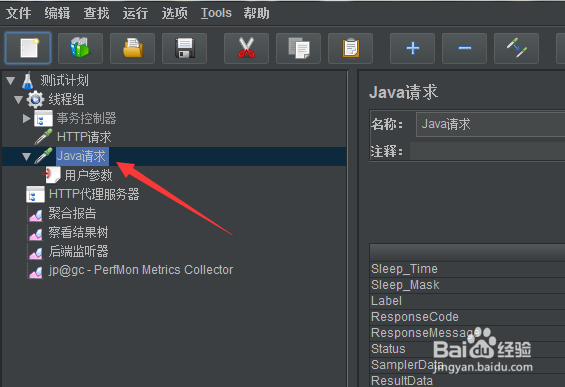Click the Open file folder icon
This screenshot has height=387, width=565.
(x=133, y=48)
